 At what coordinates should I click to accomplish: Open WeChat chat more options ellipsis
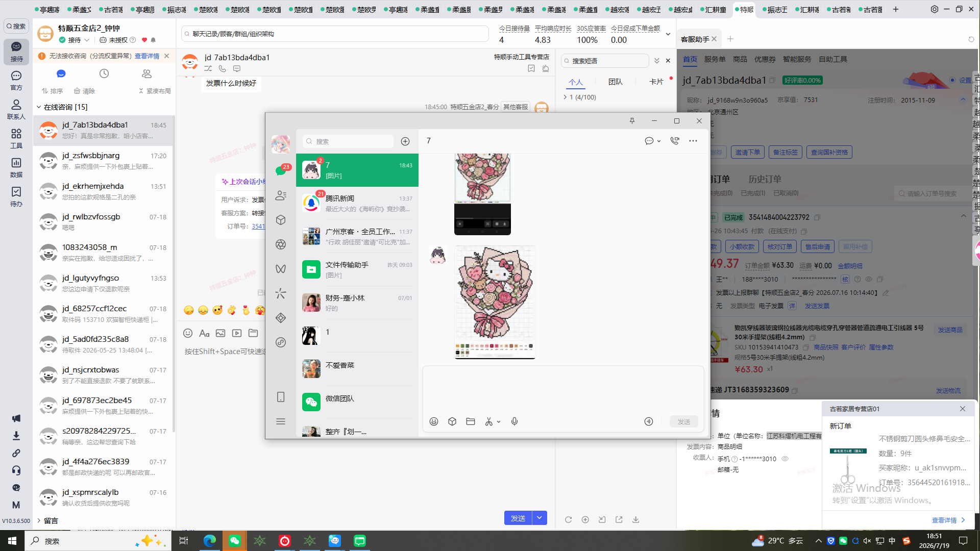[693, 141]
